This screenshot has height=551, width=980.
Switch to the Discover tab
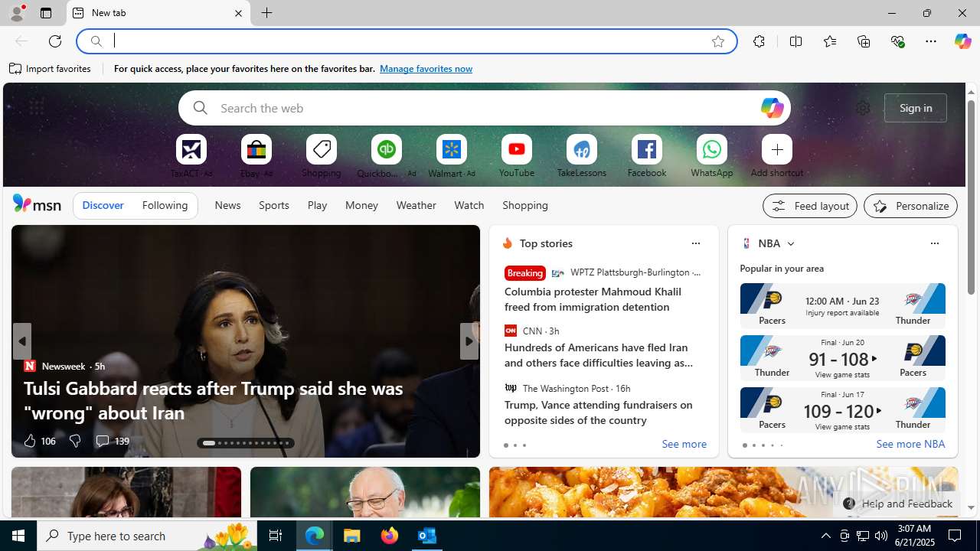pos(103,206)
